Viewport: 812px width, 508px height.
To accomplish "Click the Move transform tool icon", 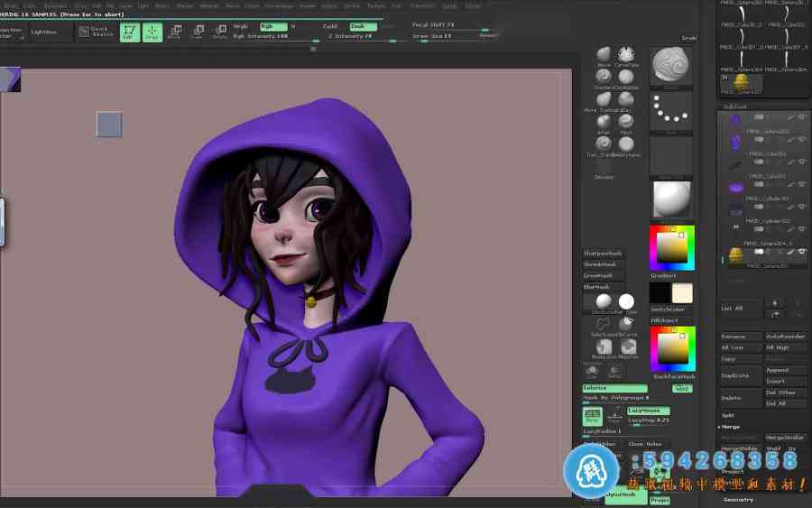I will [x=174, y=32].
